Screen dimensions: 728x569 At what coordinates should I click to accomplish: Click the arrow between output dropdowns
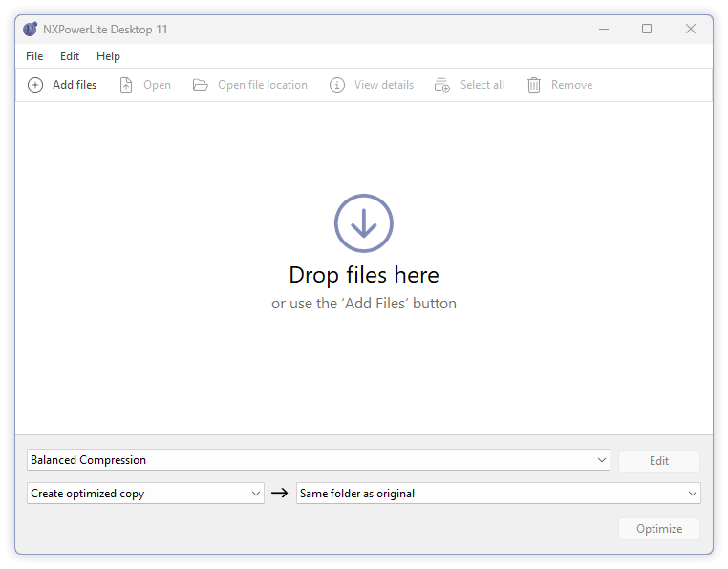tap(280, 493)
